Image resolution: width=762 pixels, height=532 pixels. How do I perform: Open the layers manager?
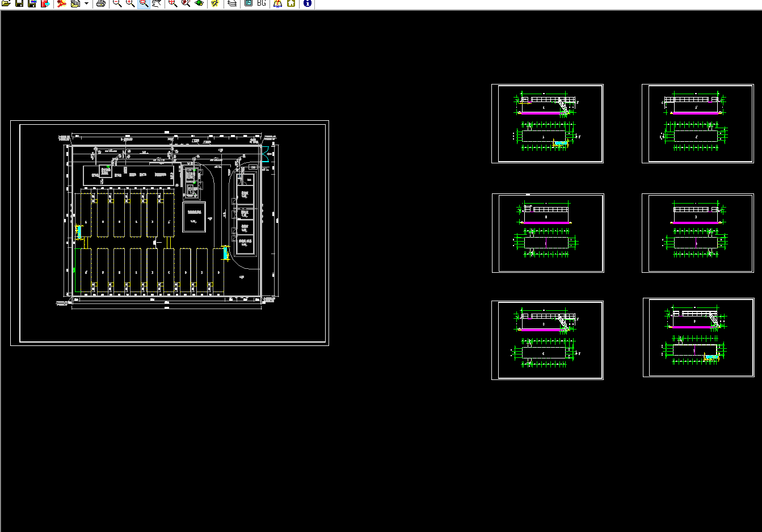point(232,3)
